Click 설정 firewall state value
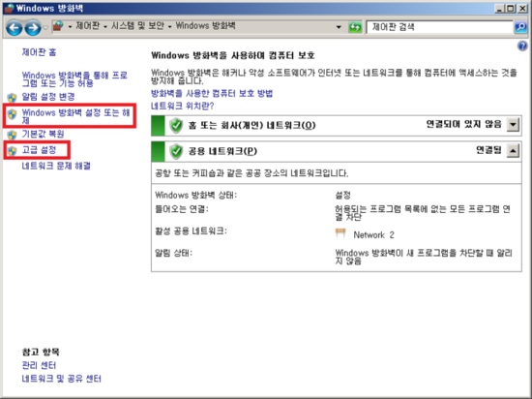This screenshot has width=532, height=399. (342, 196)
